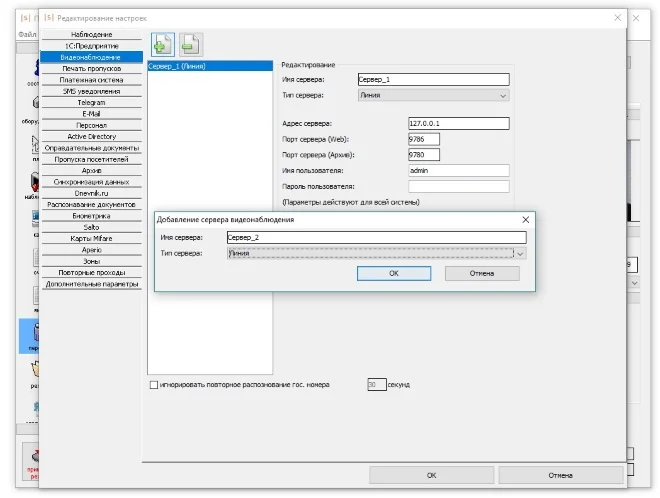Switch to the Telegram settings tab
Viewport: 660px width, 498px height.
point(92,102)
